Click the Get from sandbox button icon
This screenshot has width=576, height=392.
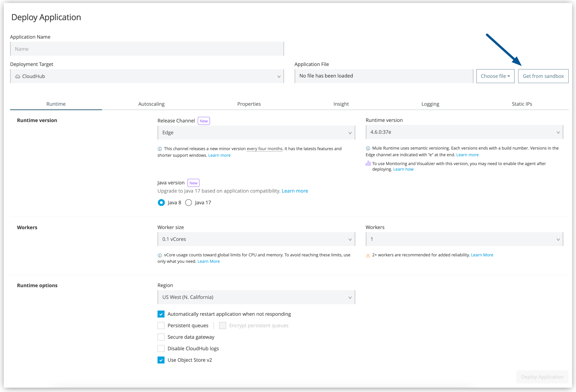[544, 76]
